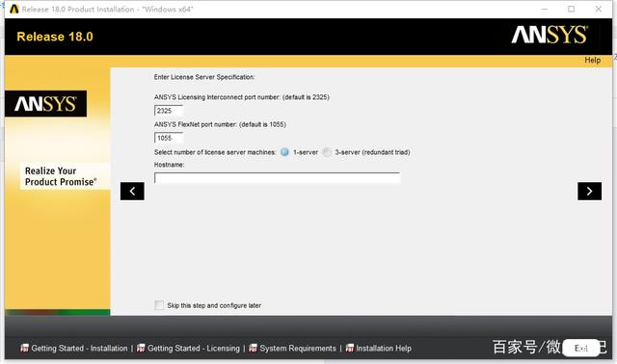
Task: Click the Exit button at bottom right
Action: (580, 349)
